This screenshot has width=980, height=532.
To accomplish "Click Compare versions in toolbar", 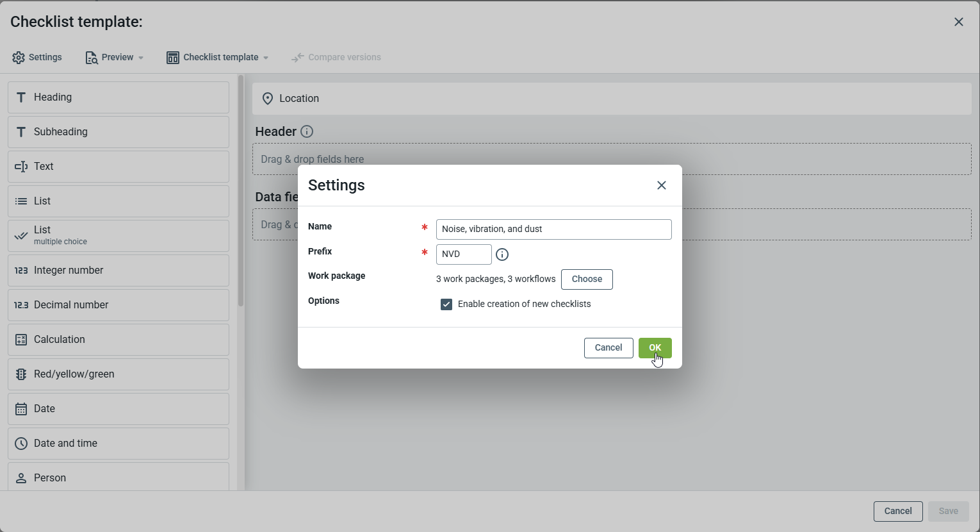I will pos(336,58).
